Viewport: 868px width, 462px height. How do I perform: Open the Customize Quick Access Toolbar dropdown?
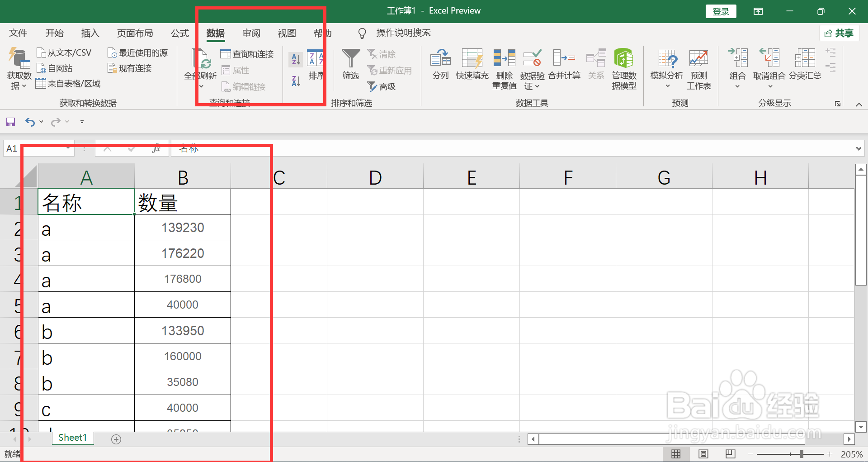82,122
